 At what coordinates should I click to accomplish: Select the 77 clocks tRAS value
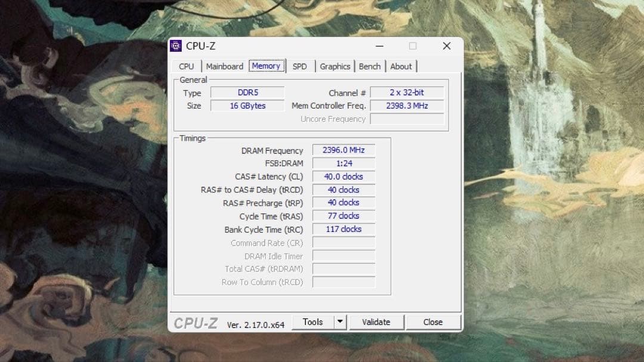click(x=344, y=216)
